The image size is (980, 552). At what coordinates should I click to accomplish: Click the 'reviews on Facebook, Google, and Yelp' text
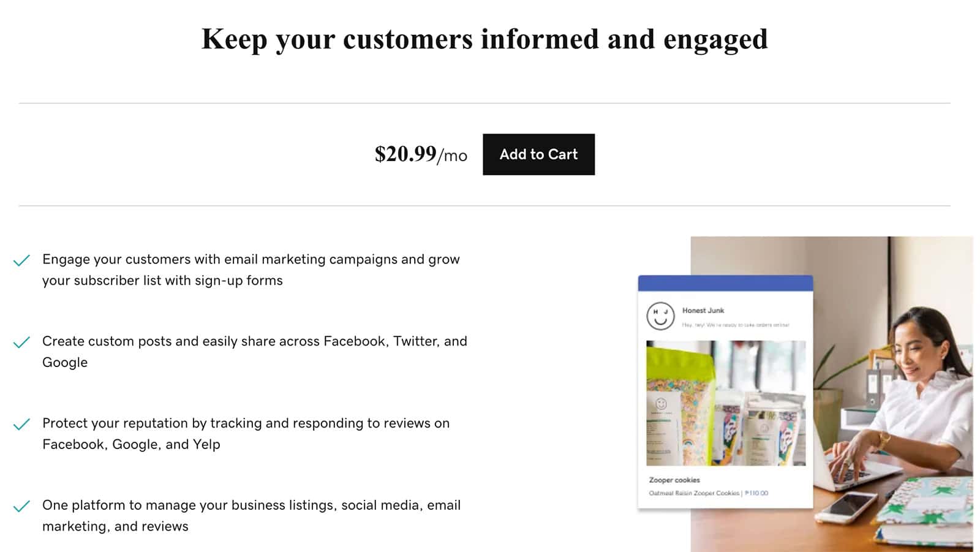point(246,434)
